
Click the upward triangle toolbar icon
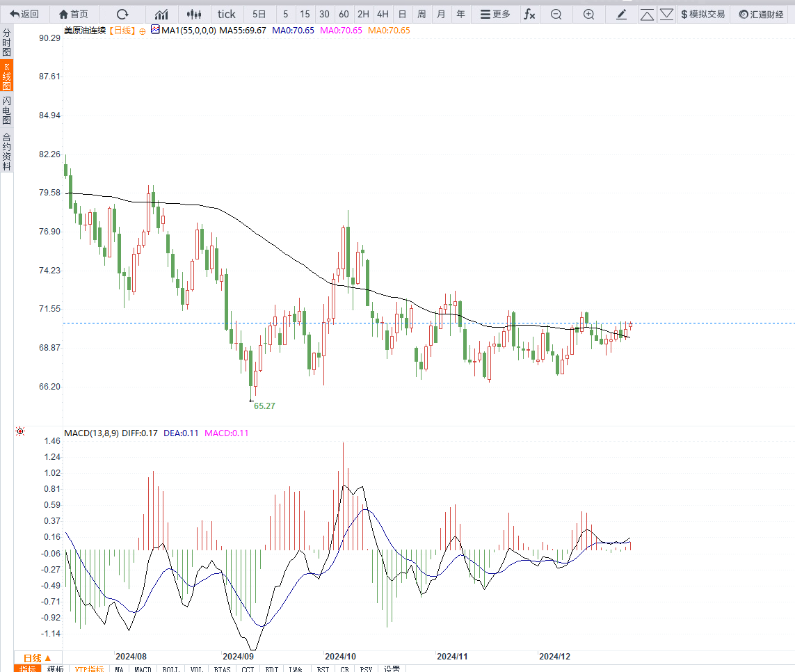(647, 14)
